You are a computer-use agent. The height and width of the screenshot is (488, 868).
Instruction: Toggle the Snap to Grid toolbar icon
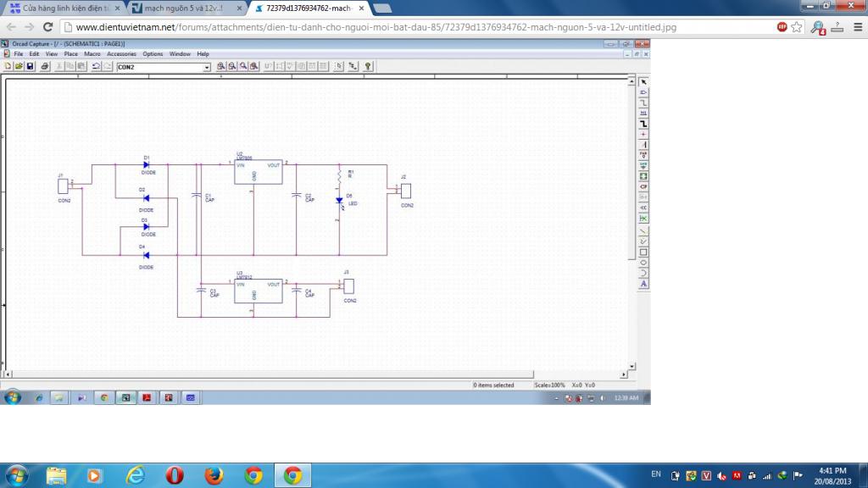tap(338, 66)
